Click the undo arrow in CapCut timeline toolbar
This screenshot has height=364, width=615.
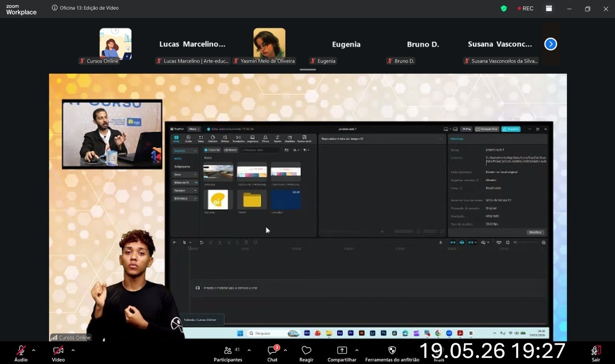tap(201, 242)
